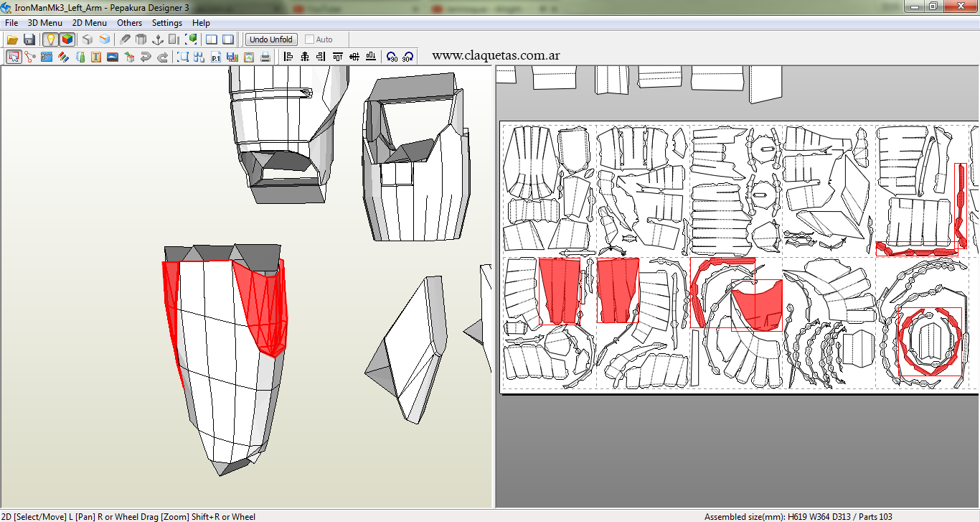Click the floppy disk with colors icon
The height and width of the screenshot is (522, 980).
(x=232, y=57)
